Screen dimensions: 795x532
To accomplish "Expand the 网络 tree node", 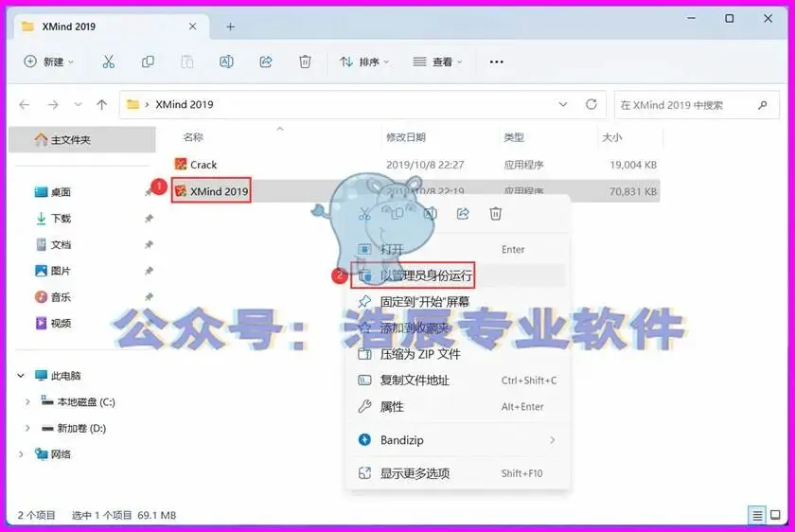I will [21, 454].
